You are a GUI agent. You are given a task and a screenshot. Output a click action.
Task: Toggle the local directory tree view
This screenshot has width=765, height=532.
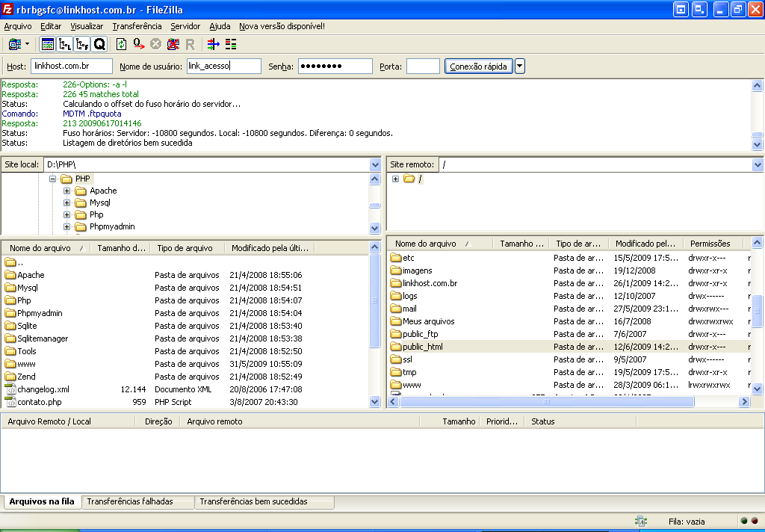pos(65,44)
